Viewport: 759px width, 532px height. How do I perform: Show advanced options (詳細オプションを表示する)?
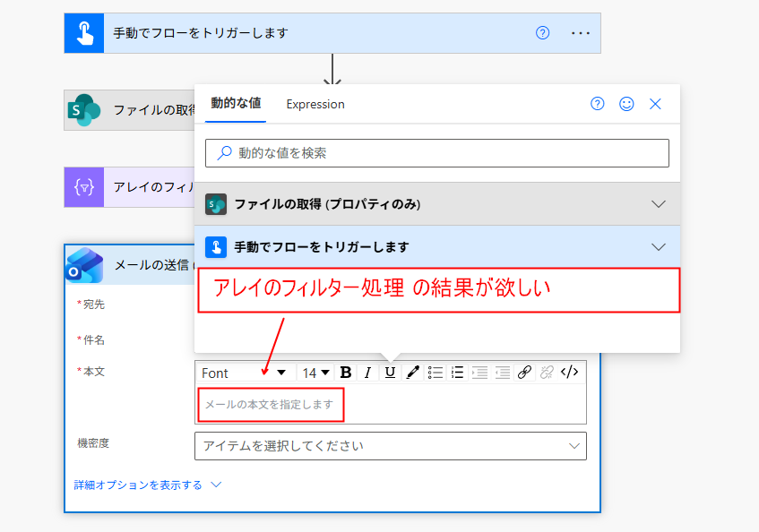point(148,485)
